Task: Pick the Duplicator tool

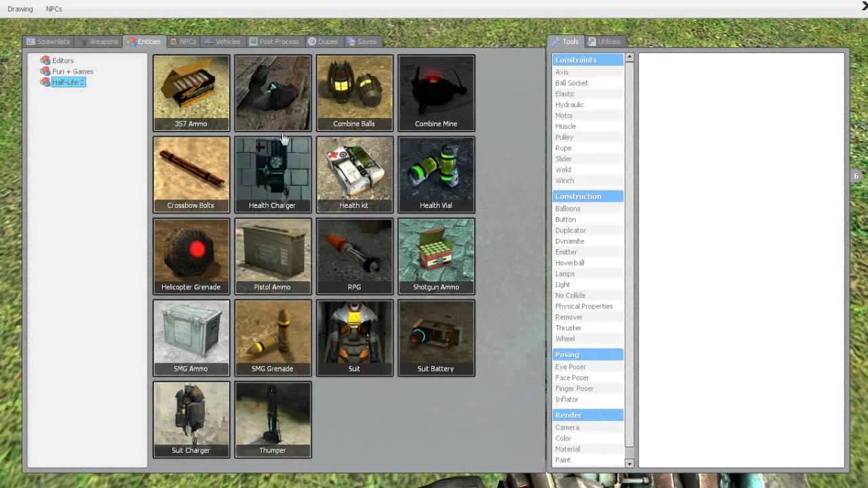Action: point(588,230)
